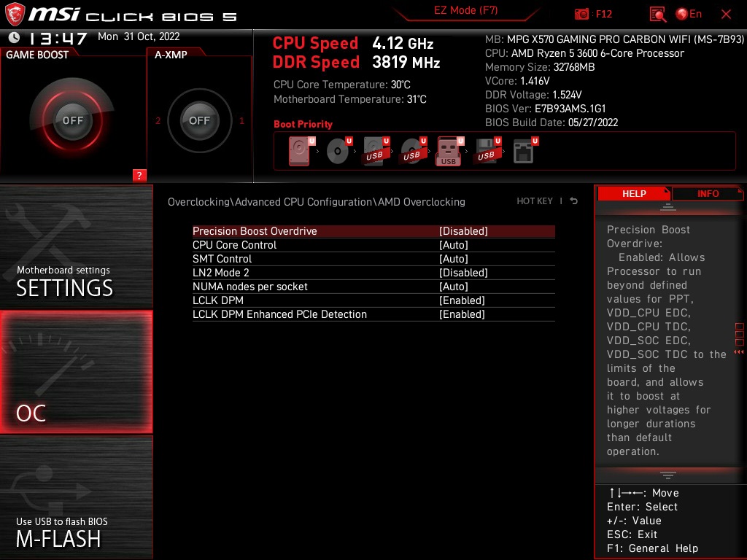
Task: Select LCLK DPM Enhanced PCIe Detection label
Action: 279,314
